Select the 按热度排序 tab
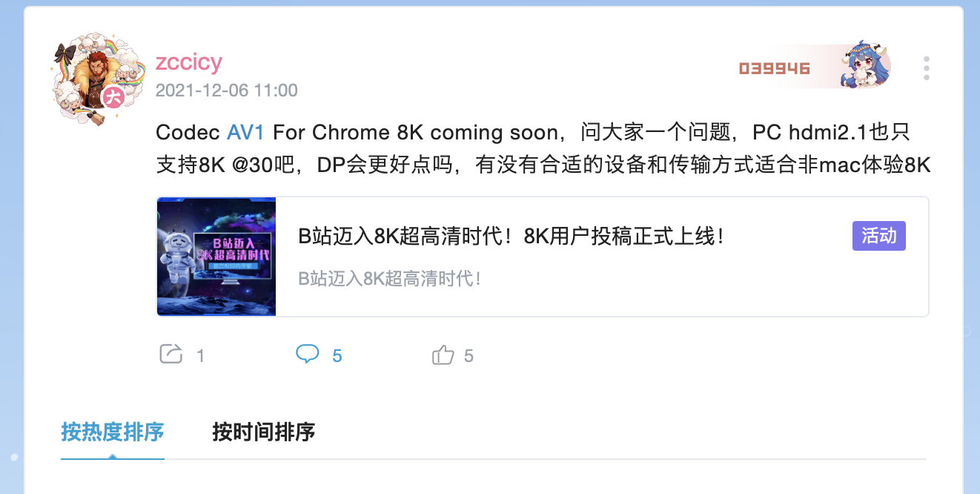980x494 pixels. 113,432
